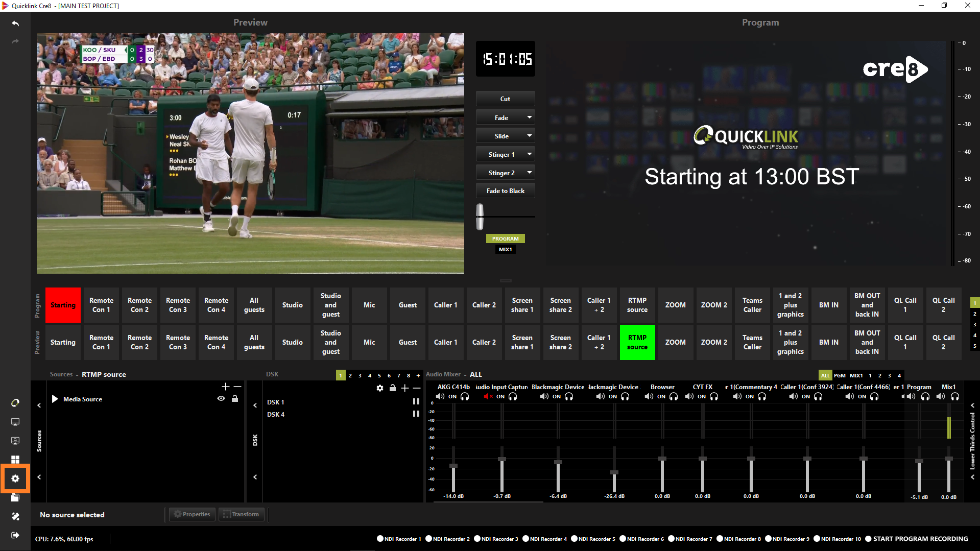This screenshot has height=551, width=980.
Task: Toggle ON for Audio Input Capture channel
Action: click(x=500, y=397)
